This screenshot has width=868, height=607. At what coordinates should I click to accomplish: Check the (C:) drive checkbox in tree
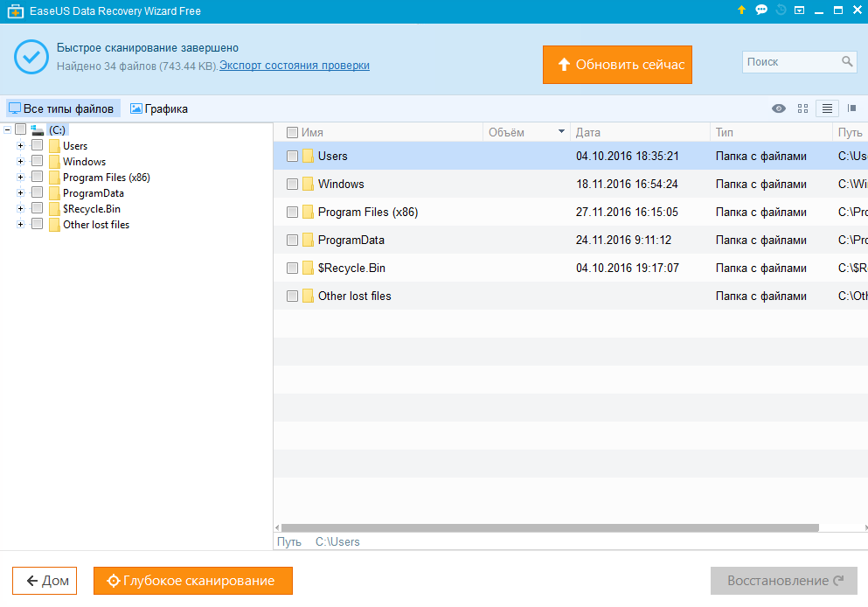coord(20,129)
